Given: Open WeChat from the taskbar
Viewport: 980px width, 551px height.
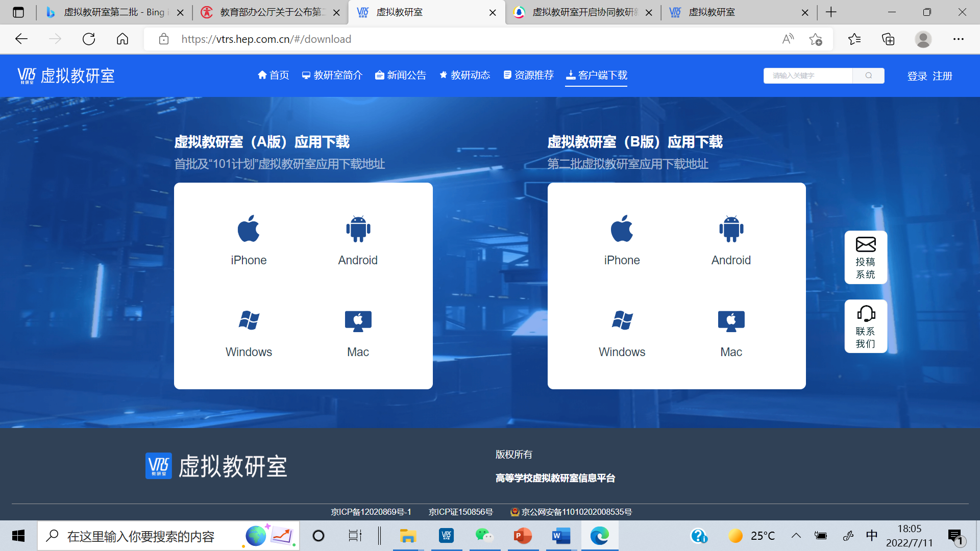Looking at the screenshot, I should pyautogui.click(x=484, y=536).
